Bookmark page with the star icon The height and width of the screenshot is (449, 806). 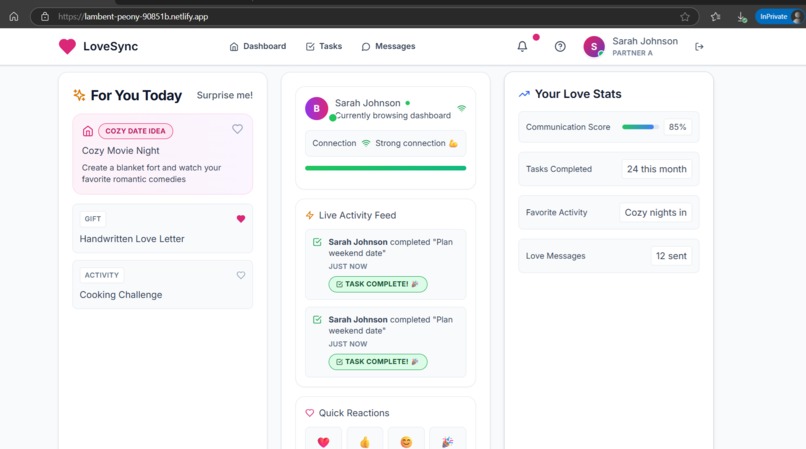pos(685,16)
